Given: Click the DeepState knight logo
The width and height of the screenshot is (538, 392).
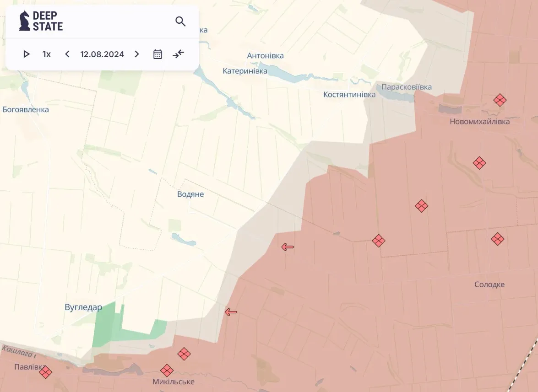Looking at the screenshot, I should pos(25,21).
